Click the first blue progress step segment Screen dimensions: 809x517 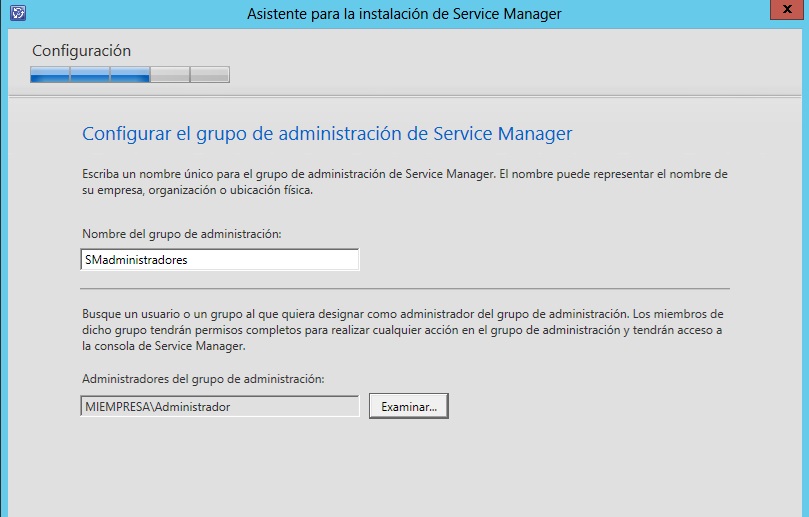(x=50, y=74)
